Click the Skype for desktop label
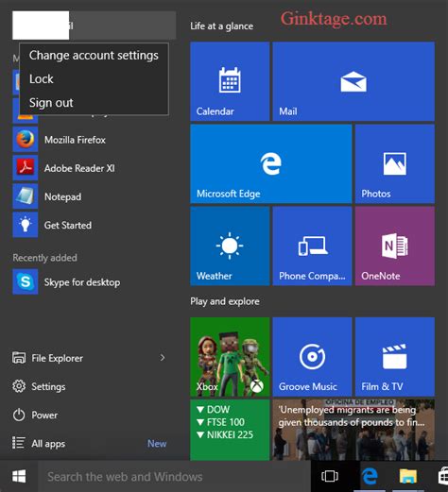The height and width of the screenshot is (492, 448). (82, 282)
